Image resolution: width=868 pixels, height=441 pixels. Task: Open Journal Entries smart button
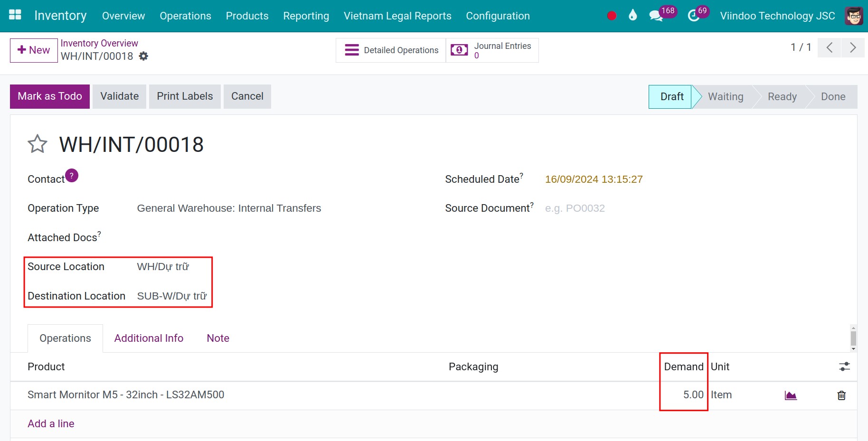[492, 50]
